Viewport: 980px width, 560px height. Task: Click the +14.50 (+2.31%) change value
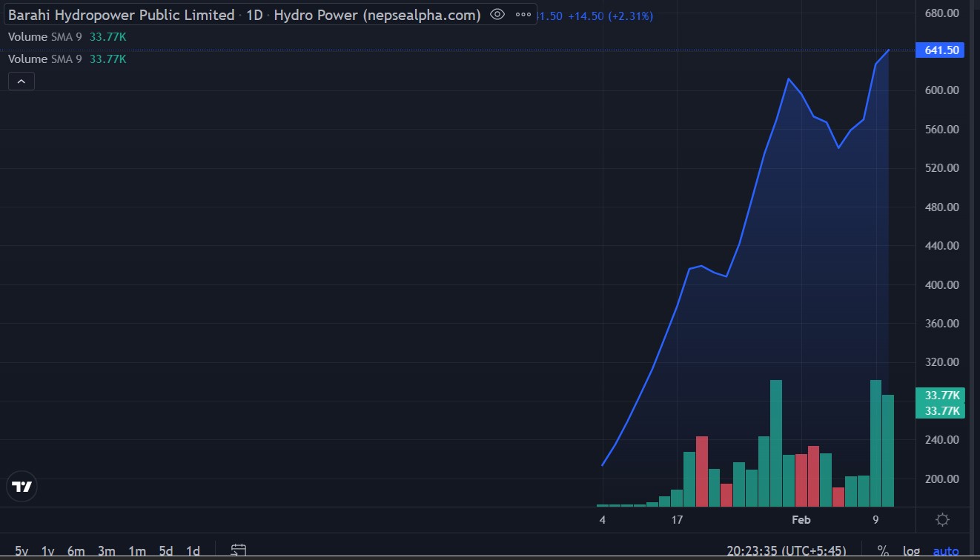coord(610,16)
